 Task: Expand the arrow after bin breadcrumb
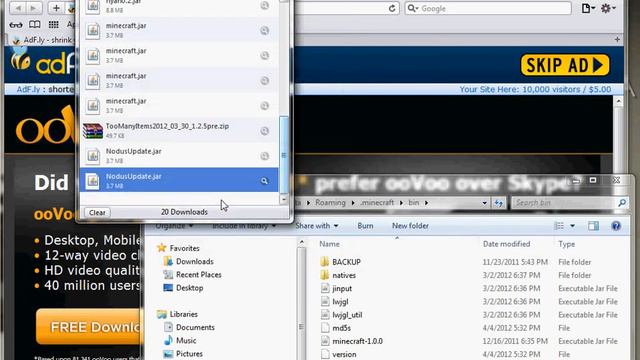click(x=427, y=203)
